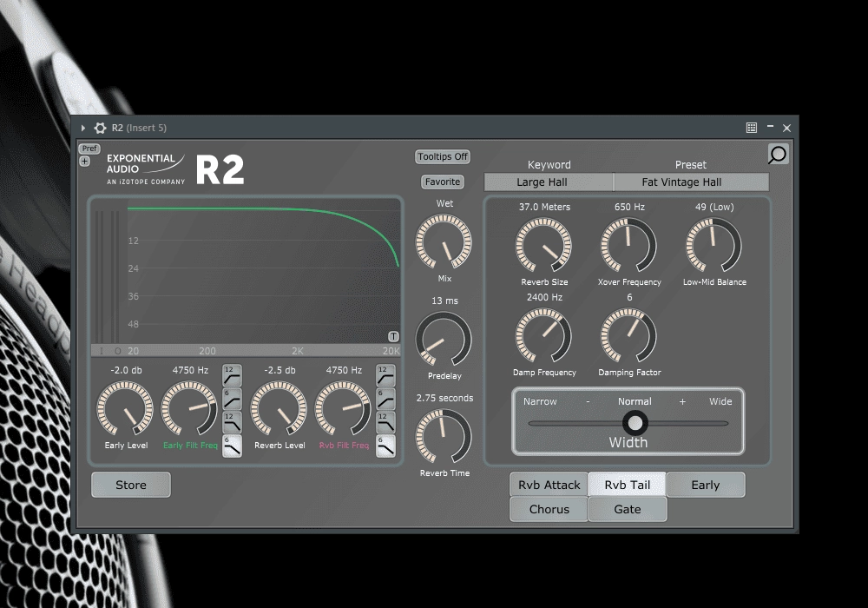Click the Mix knob
The image size is (868, 608).
pyautogui.click(x=444, y=241)
